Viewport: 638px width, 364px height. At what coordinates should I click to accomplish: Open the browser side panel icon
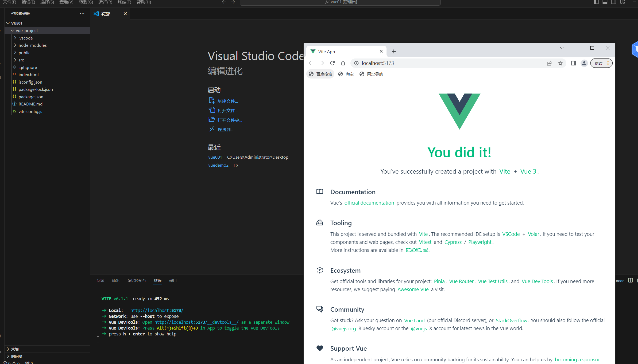pyautogui.click(x=573, y=63)
